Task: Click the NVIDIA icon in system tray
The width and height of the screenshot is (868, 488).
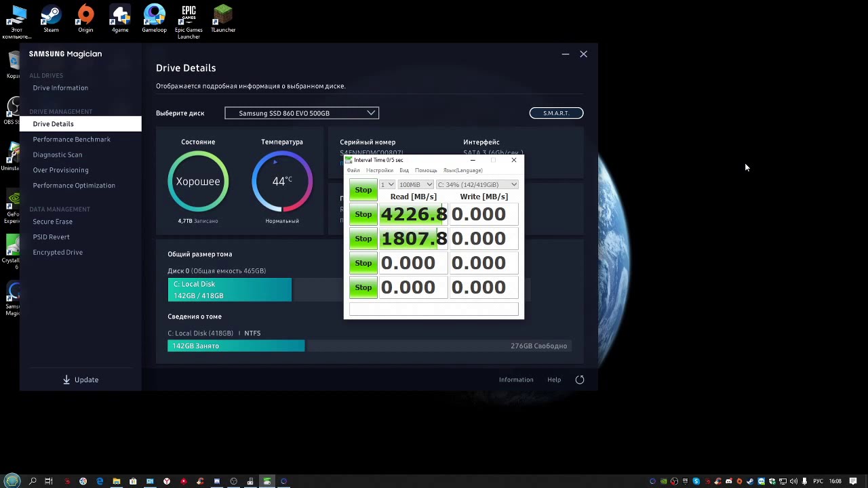Action: 664,481
